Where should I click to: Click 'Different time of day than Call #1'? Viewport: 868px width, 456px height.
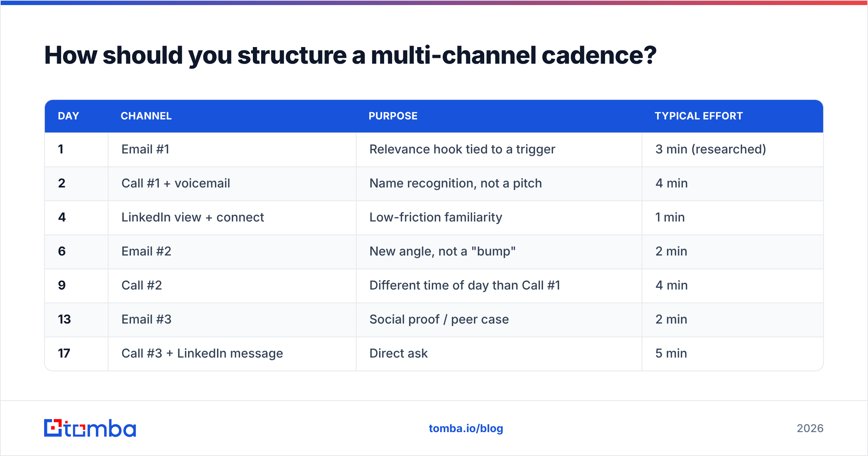[x=465, y=285]
